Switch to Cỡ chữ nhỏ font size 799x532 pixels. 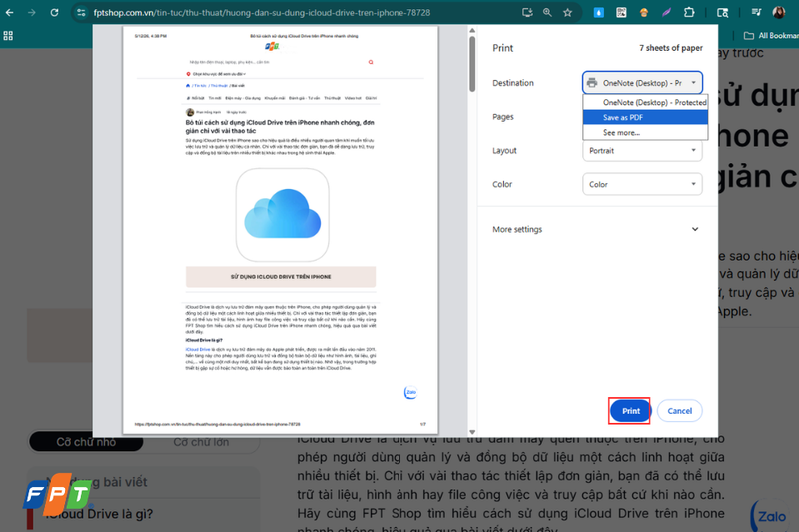point(86,442)
